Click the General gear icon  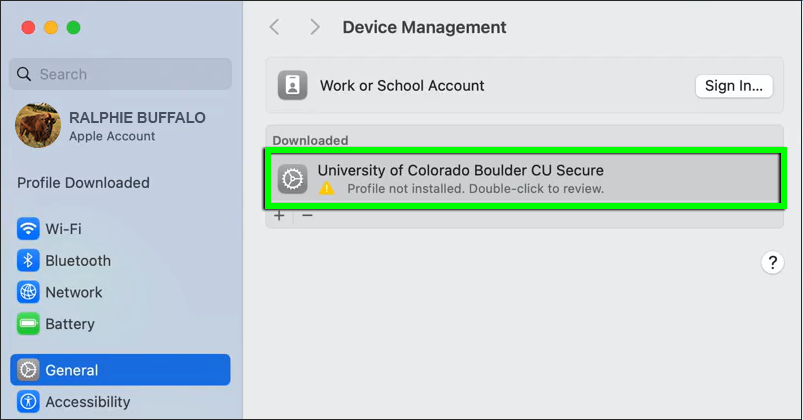(28, 370)
